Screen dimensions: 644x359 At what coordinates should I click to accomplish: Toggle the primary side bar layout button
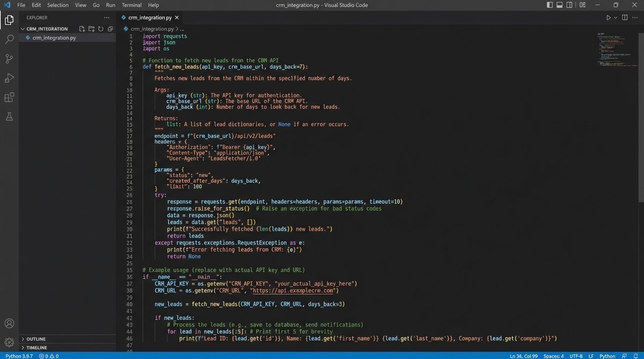click(x=549, y=5)
